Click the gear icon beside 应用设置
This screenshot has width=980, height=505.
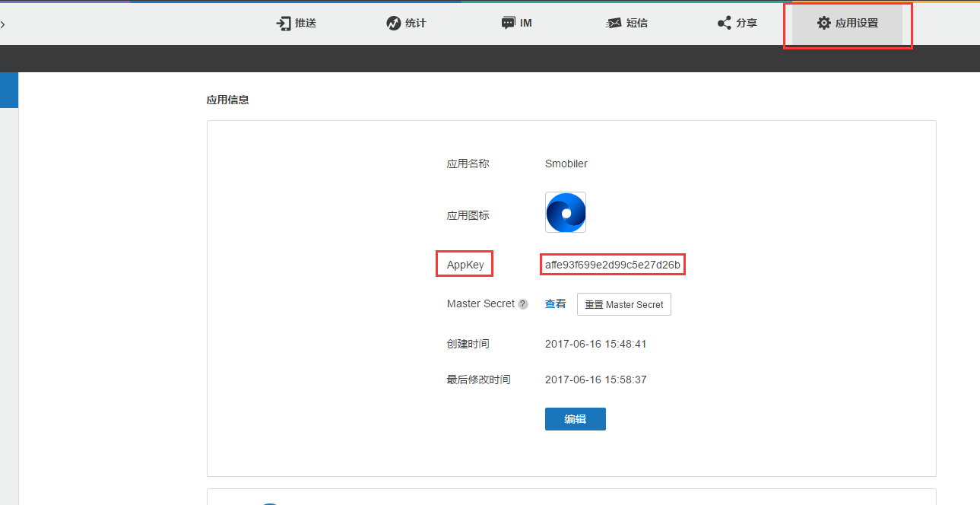(824, 23)
